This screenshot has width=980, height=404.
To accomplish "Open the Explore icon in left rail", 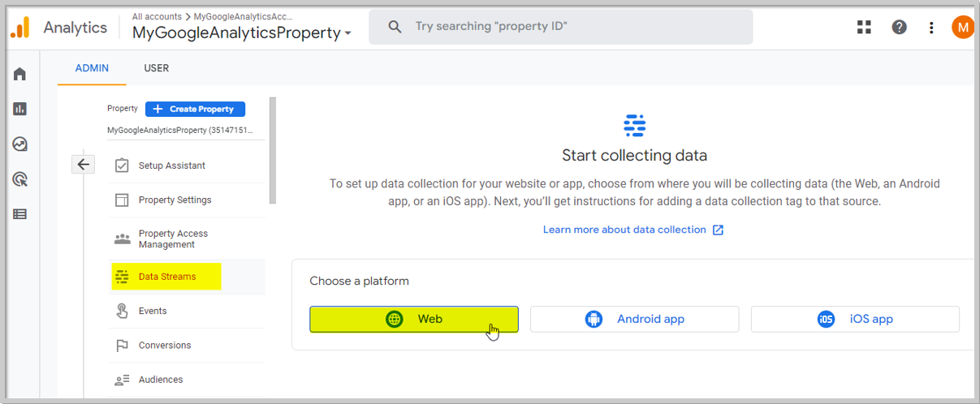I will click(20, 144).
